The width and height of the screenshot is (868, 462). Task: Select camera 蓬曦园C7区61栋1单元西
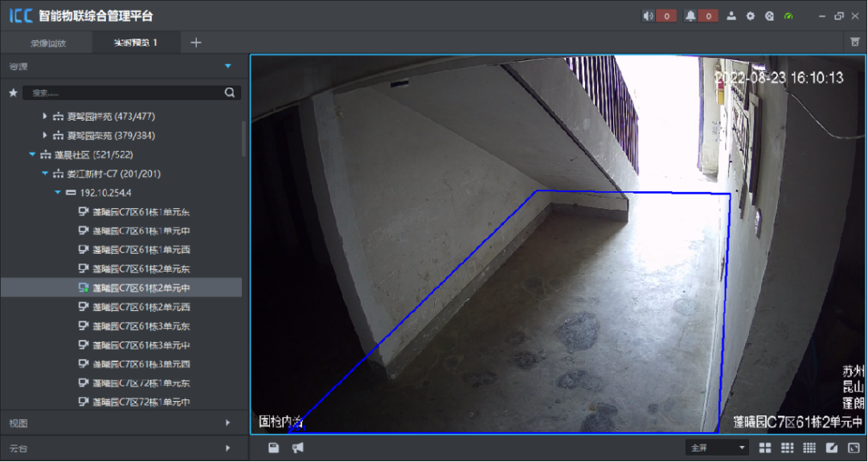pyautogui.click(x=141, y=250)
